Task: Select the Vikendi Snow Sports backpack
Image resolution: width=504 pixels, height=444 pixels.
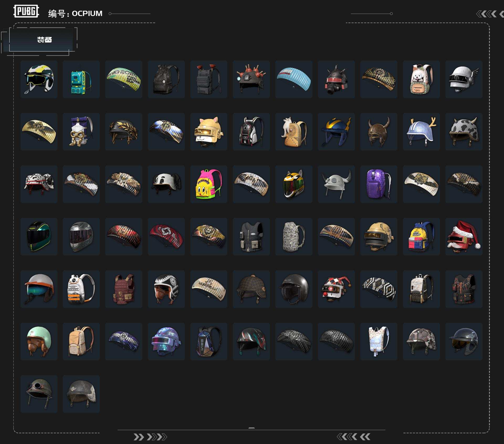Action: tap(81, 289)
